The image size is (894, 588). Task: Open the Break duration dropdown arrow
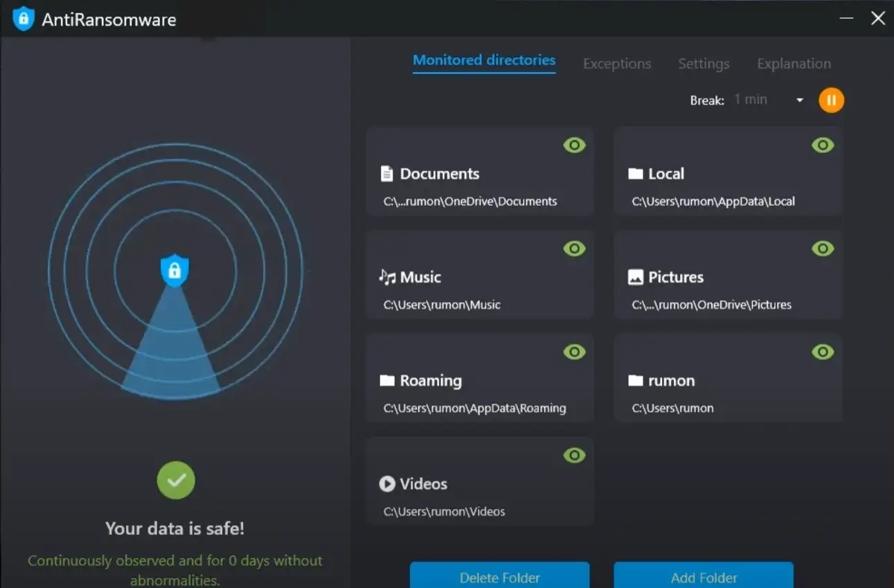(800, 100)
